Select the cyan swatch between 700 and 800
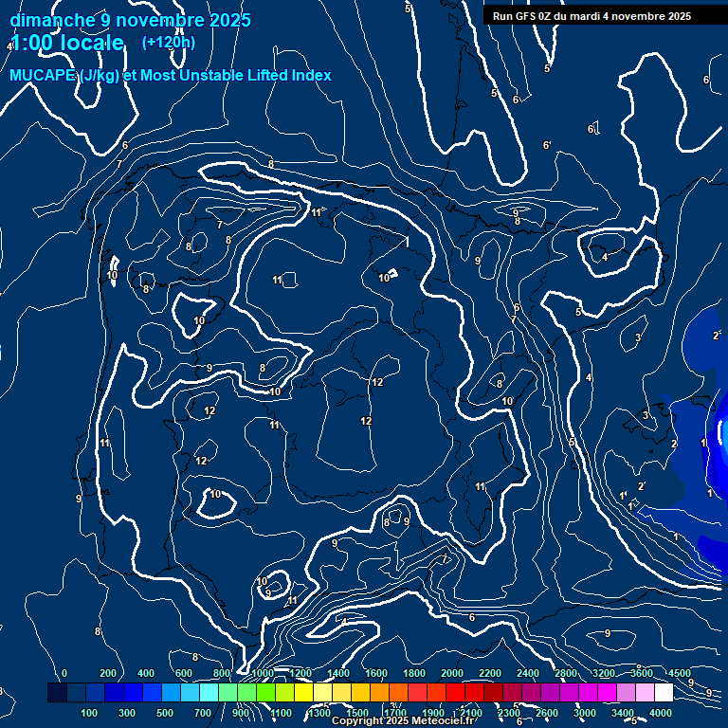The height and width of the screenshot is (728, 728). (x=209, y=692)
